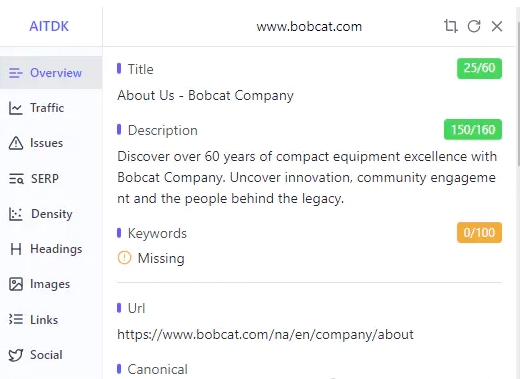Click the orange 0/100 keywords badge

click(x=479, y=232)
